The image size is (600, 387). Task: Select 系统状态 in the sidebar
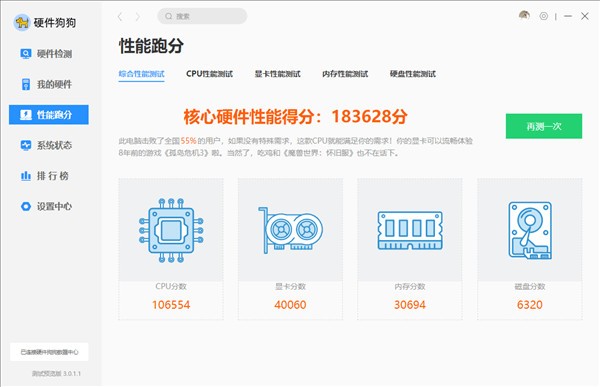pyautogui.click(x=46, y=145)
